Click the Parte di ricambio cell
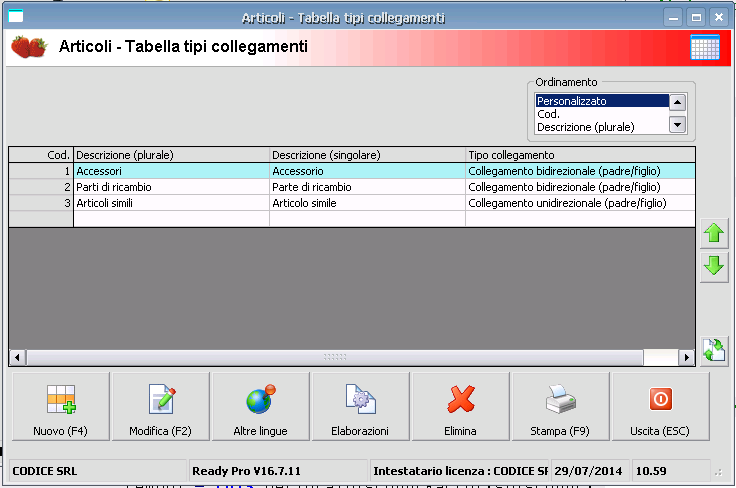 [368, 187]
